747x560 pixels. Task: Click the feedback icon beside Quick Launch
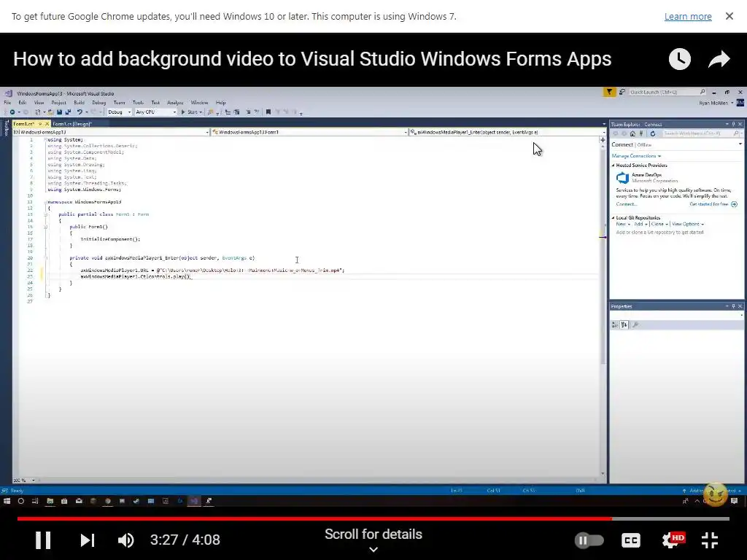pyautogui.click(x=622, y=92)
